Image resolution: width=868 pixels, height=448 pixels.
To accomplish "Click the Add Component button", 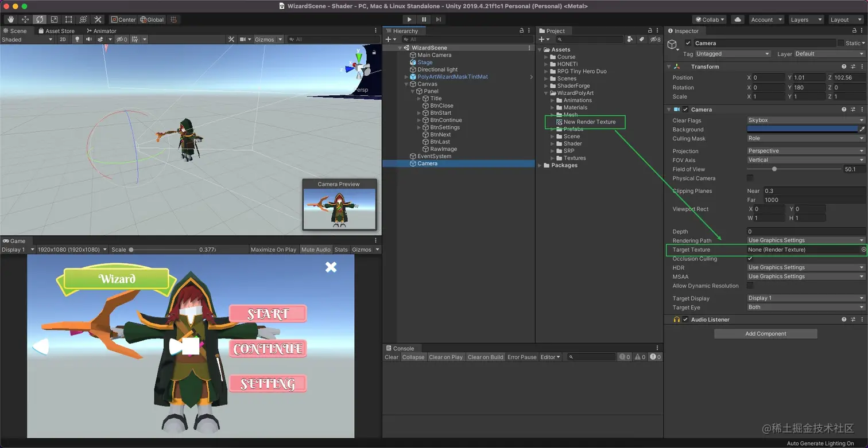I will click(x=766, y=334).
